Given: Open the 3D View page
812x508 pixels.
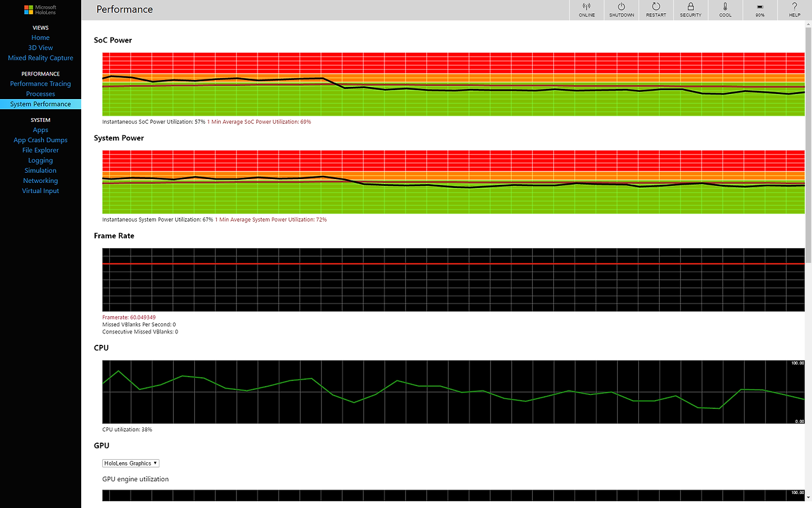Looking at the screenshot, I should [x=41, y=48].
